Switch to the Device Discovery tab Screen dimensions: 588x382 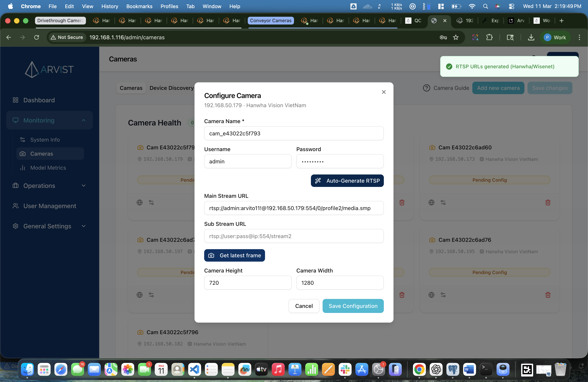pos(171,88)
